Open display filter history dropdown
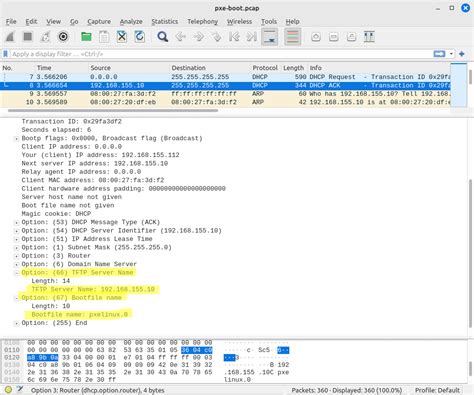Screen dimensions: 474x395 click(x=451, y=54)
